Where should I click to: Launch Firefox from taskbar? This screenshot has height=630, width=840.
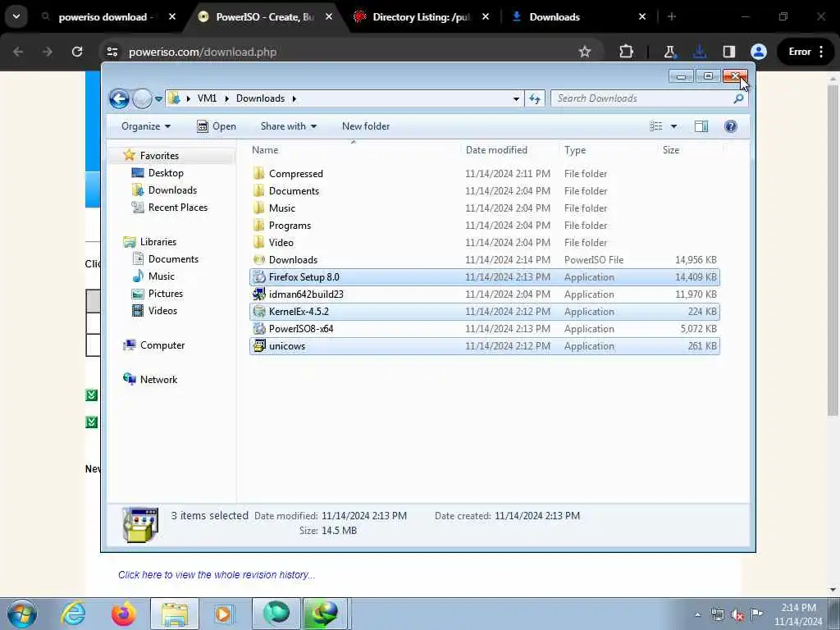tap(123, 614)
